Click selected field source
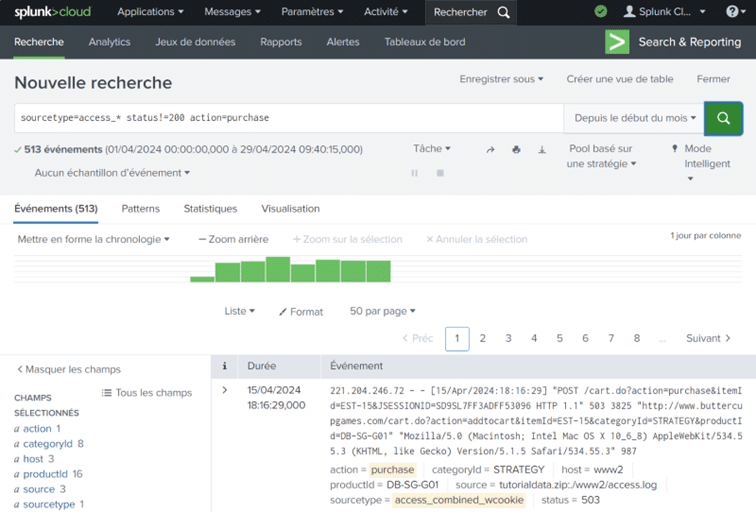Screen dimensions: 756x512 39,489
